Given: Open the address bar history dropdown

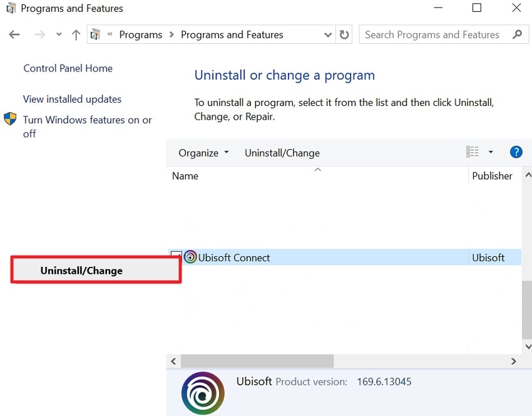Looking at the screenshot, I should click(x=327, y=34).
